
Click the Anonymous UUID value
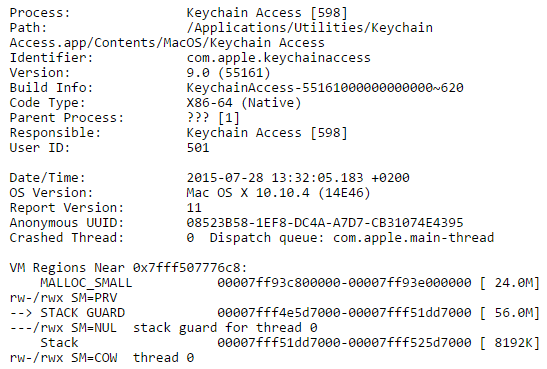325,223
